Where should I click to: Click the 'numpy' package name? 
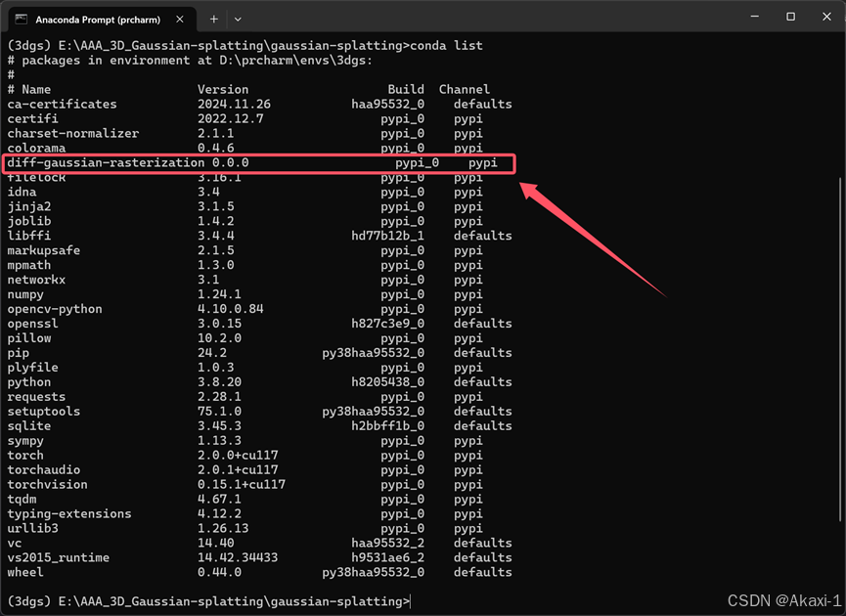[25, 294]
